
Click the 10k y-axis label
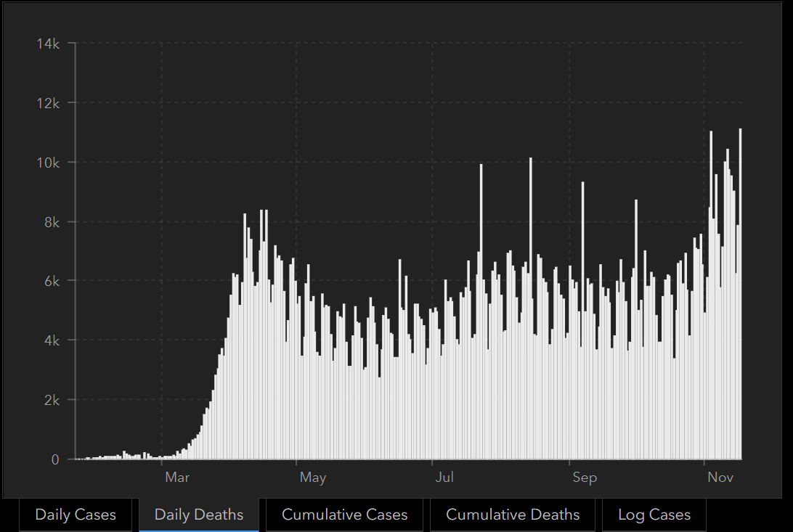(x=47, y=163)
